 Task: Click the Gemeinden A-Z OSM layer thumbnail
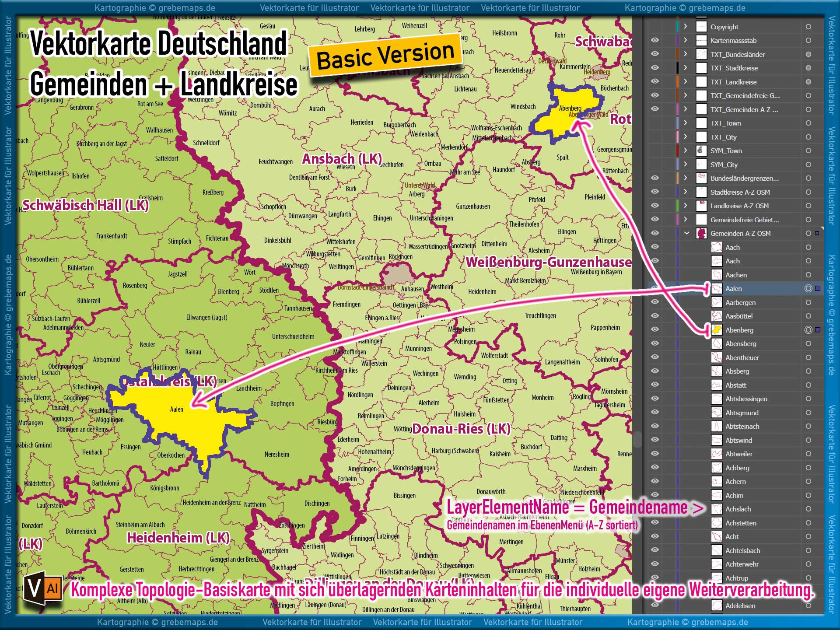coord(701,233)
